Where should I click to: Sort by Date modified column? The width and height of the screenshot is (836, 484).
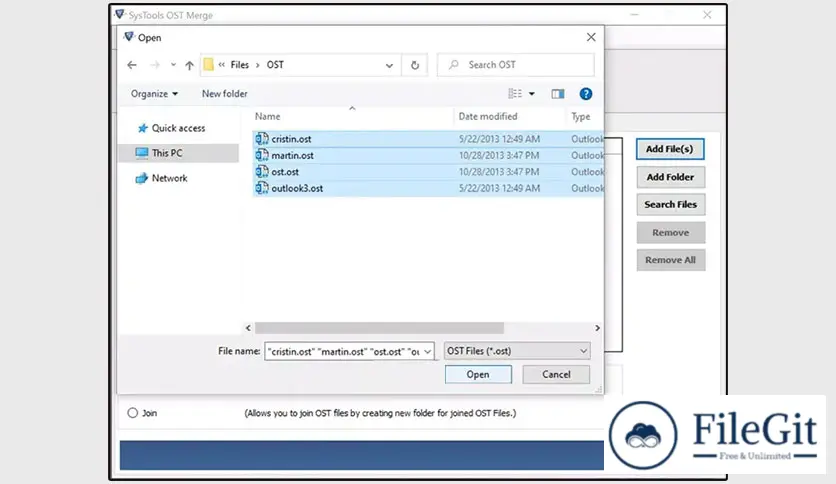(x=488, y=116)
